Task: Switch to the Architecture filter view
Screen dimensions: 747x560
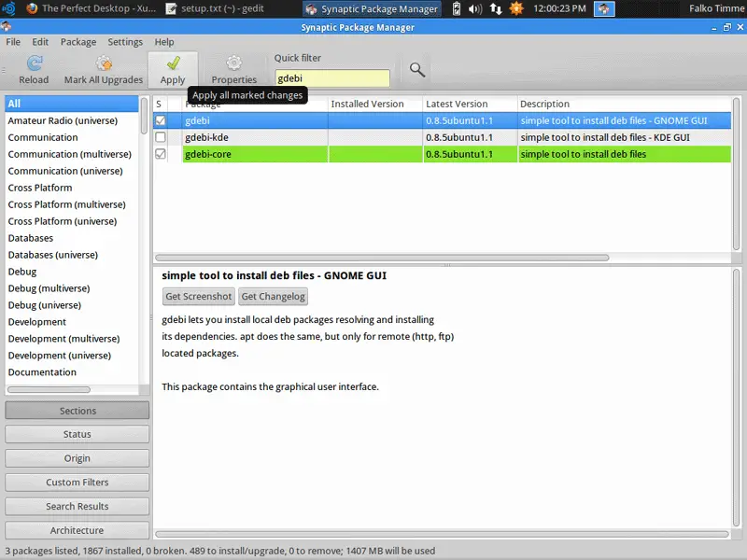Action: [x=78, y=530]
